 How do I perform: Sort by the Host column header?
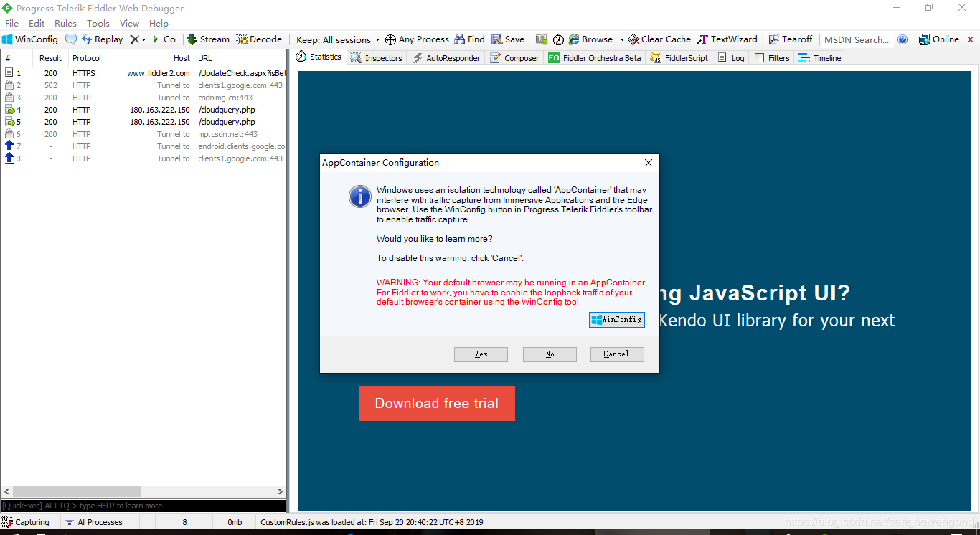click(151, 58)
